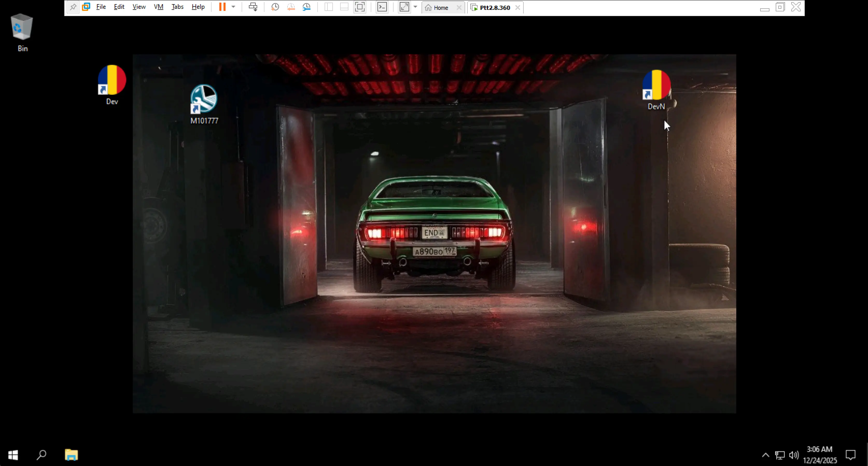
Task: Open the Windows Start button
Action: click(x=13, y=455)
